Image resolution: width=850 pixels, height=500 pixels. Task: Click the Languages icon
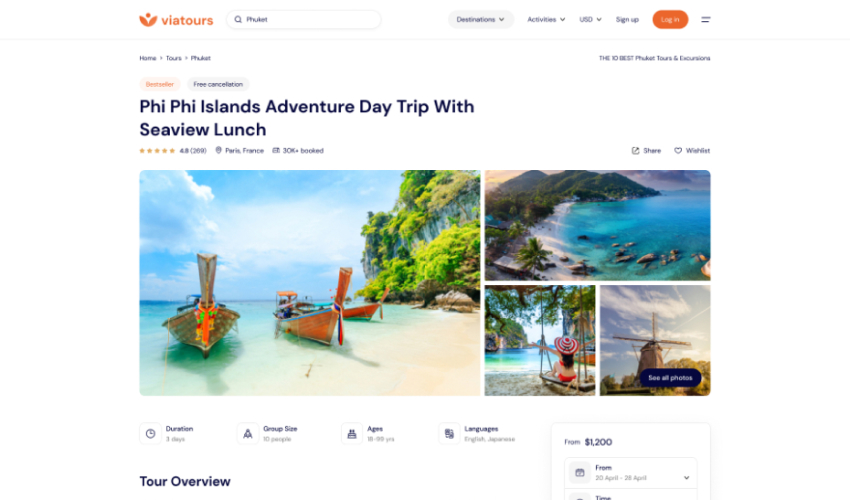click(449, 434)
